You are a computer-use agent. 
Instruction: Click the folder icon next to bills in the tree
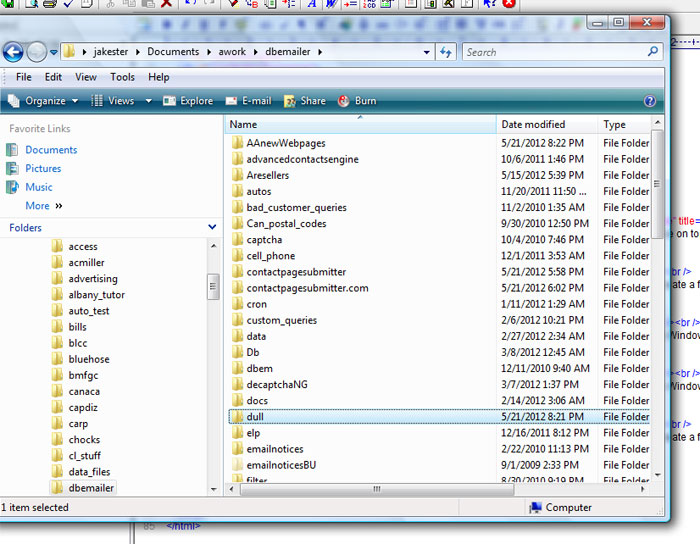pos(57,327)
